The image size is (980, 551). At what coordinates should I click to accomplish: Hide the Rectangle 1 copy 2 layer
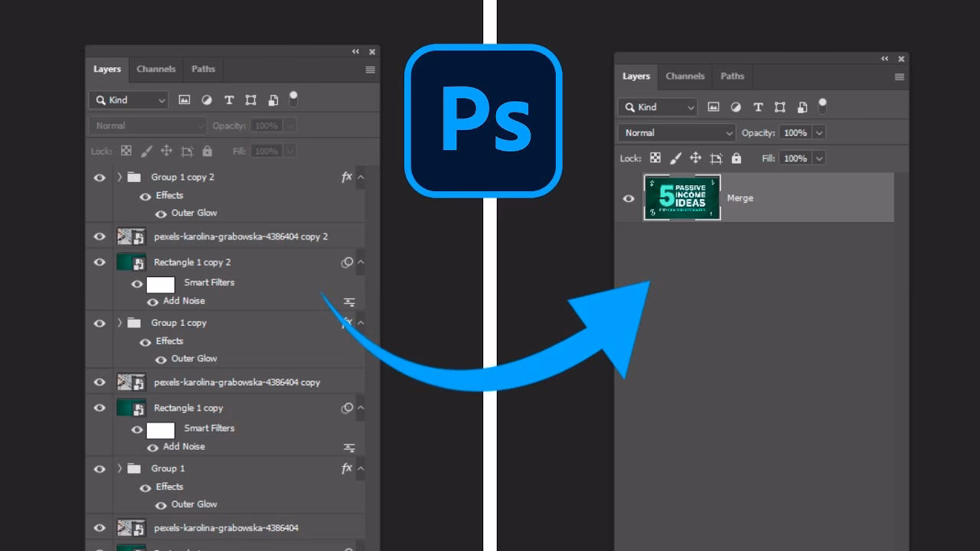[99, 262]
